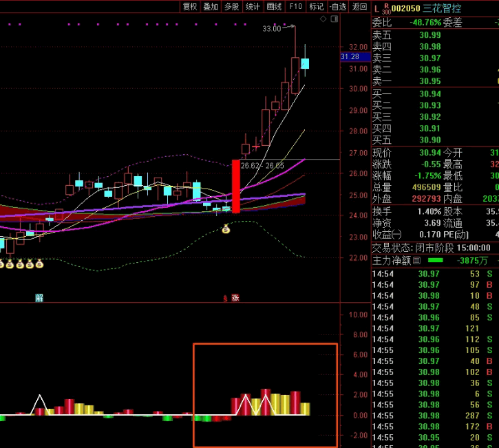Click the money bag icon below candles
The width and height of the screenshot is (499, 448).
click(x=226, y=228)
